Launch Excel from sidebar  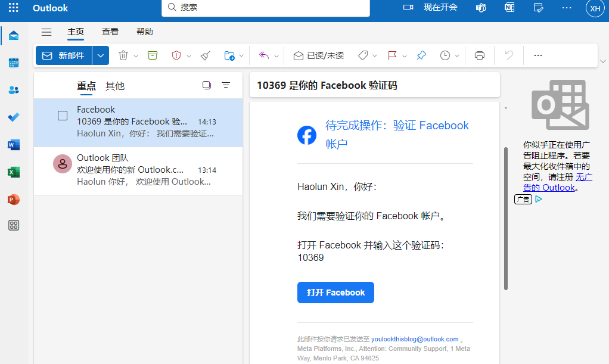(x=14, y=172)
